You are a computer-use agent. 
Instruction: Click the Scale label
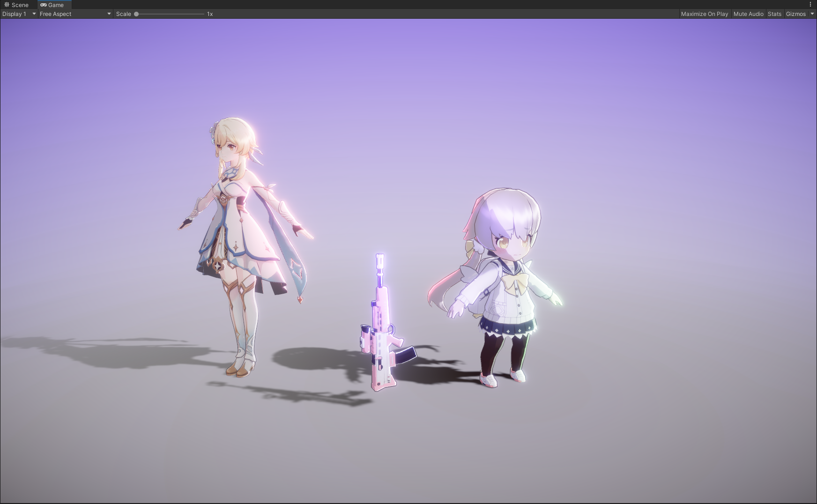point(124,14)
